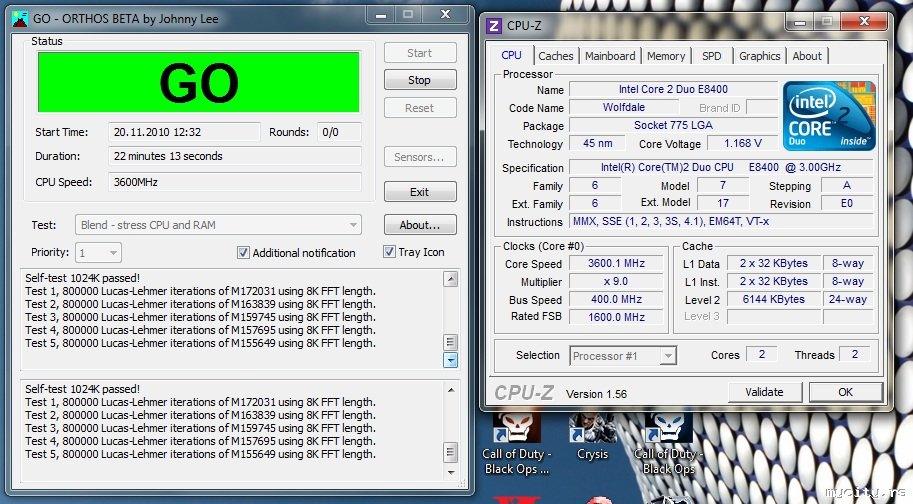The height and width of the screenshot is (504, 913).
Task: Click the Multiplier x 9.0 value
Action: (x=616, y=281)
